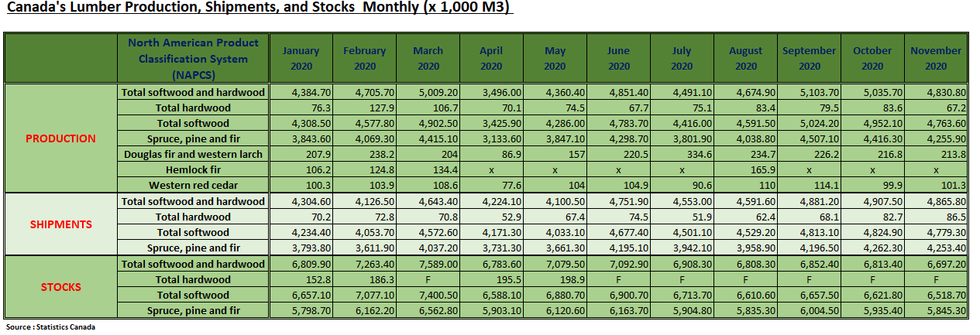Viewport: 980px width, 335px height.
Task: Select the January 2020 column header
Action: click(x=301, y=58)
